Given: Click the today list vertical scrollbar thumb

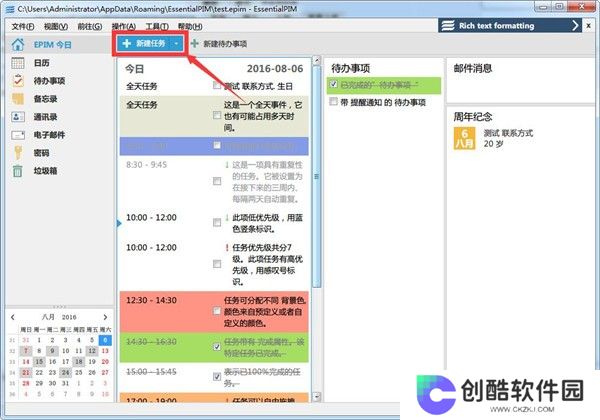Looking at the screenshot, I should tap(316, 177).
